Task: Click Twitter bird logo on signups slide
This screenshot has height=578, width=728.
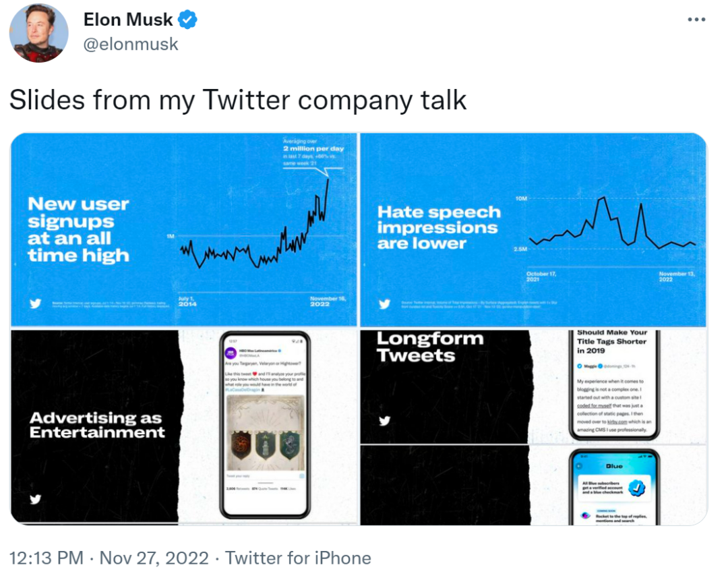Action: tap(36, 304)
